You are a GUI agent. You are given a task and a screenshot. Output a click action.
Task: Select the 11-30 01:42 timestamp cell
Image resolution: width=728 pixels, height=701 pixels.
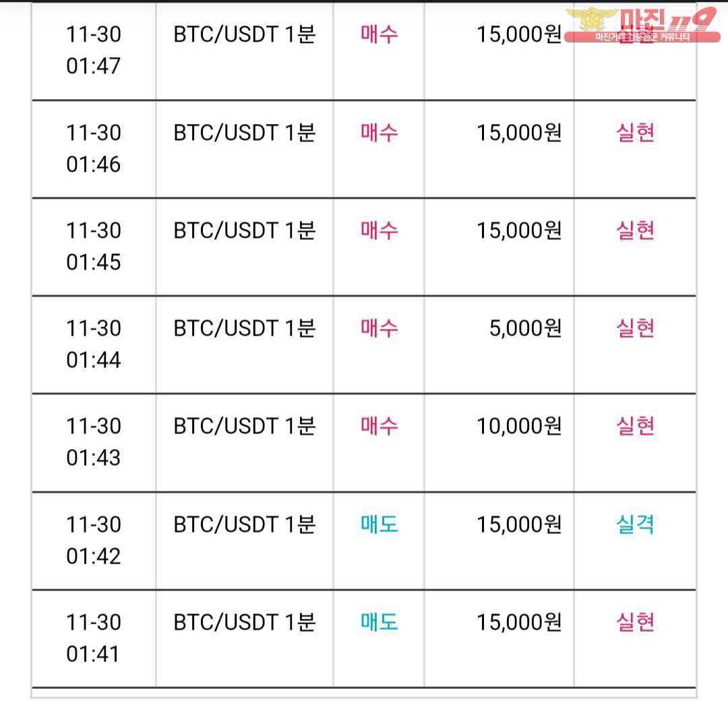pos(93,541)
